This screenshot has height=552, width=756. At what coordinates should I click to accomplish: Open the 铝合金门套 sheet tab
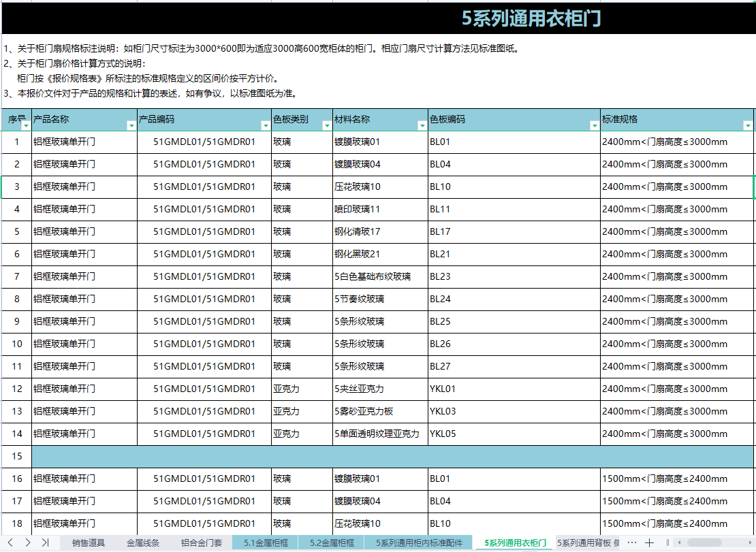(x=202, y=543)
